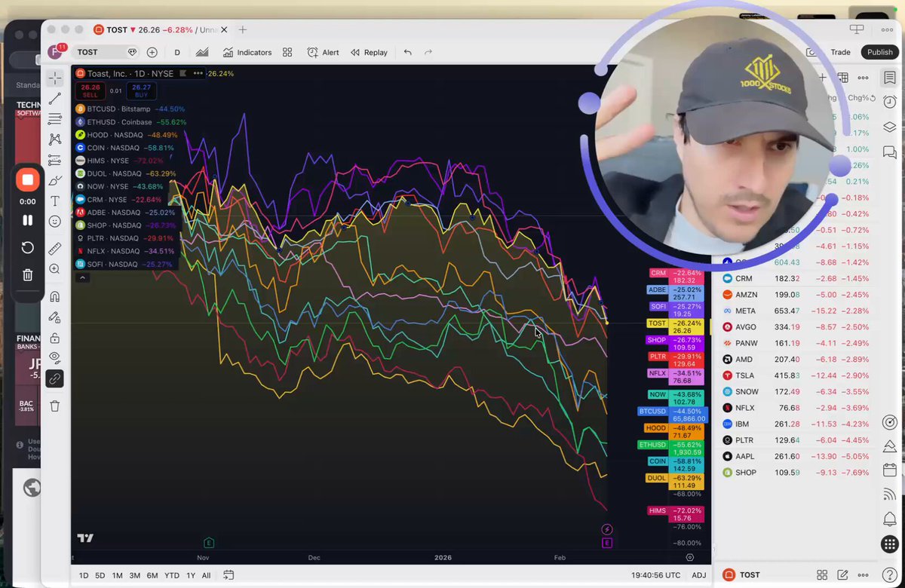Toggle drawing sync link icon
This screenshot has width=905, height=588.
(x=55, y=379)
